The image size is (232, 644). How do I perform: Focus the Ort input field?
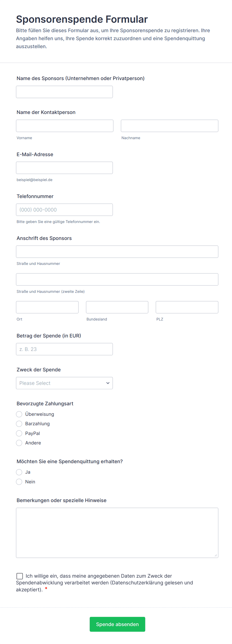pyautogui.click(x=47, y=307)
